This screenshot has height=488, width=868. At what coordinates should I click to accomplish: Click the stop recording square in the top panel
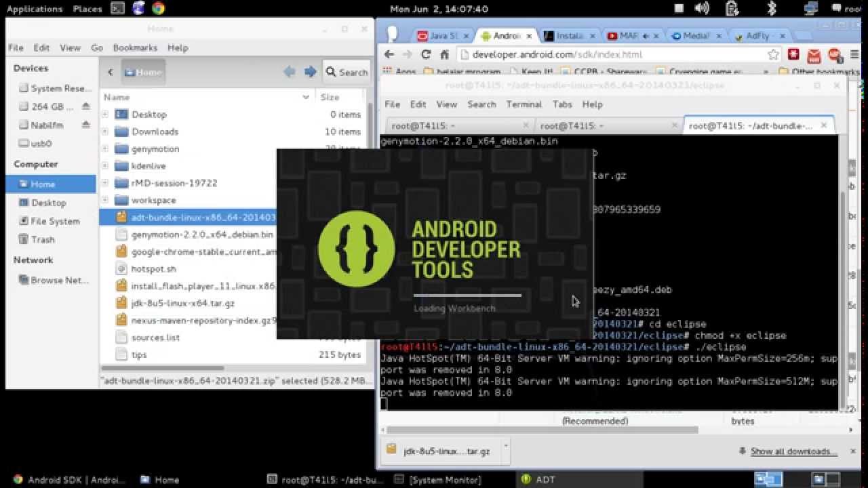tap(679, 9)
